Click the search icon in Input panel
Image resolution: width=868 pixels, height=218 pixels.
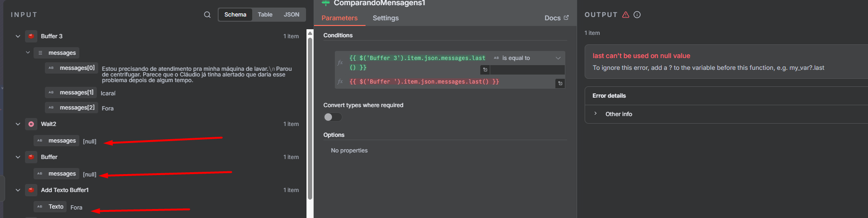(x=207, y=15)
